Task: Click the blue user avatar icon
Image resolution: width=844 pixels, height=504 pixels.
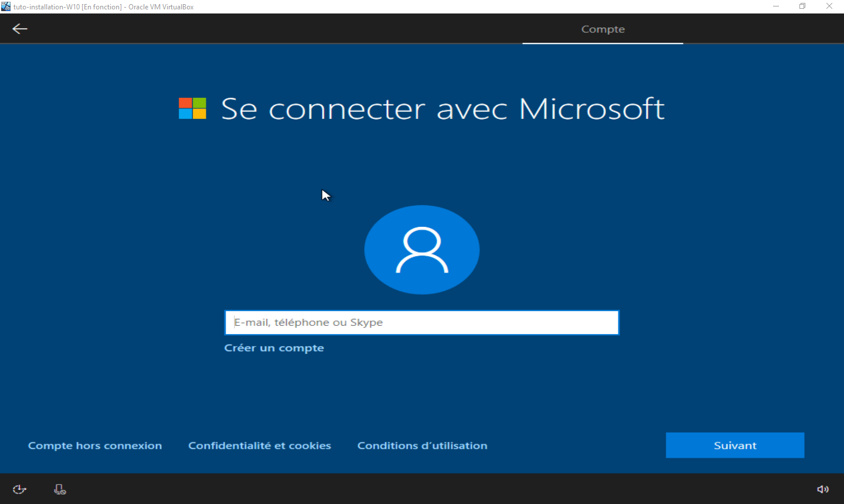Action: click(422, 250)
